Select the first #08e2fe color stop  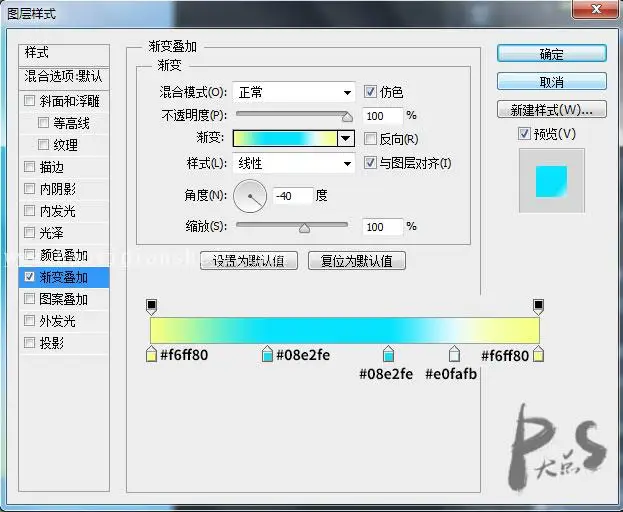tap(267, 354)
